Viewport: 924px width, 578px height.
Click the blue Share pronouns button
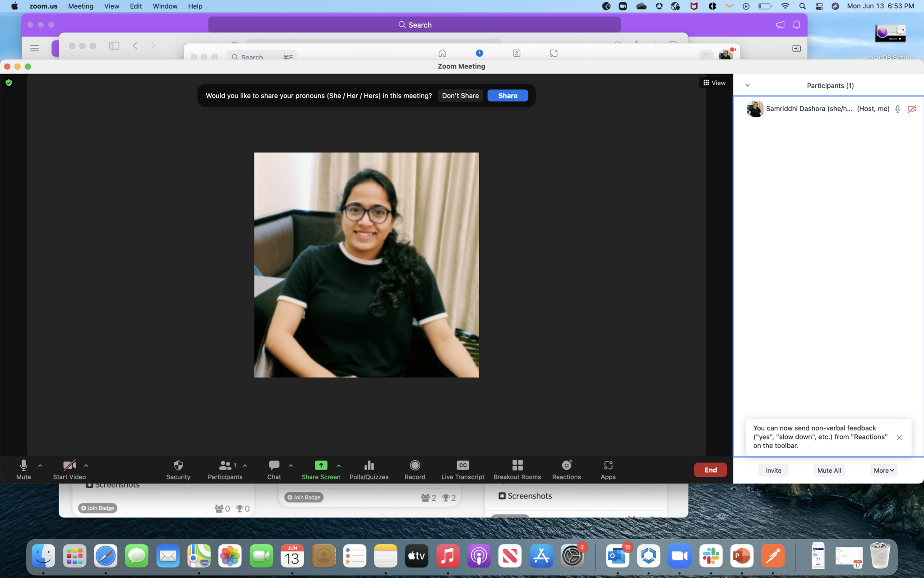coord(508,96)
